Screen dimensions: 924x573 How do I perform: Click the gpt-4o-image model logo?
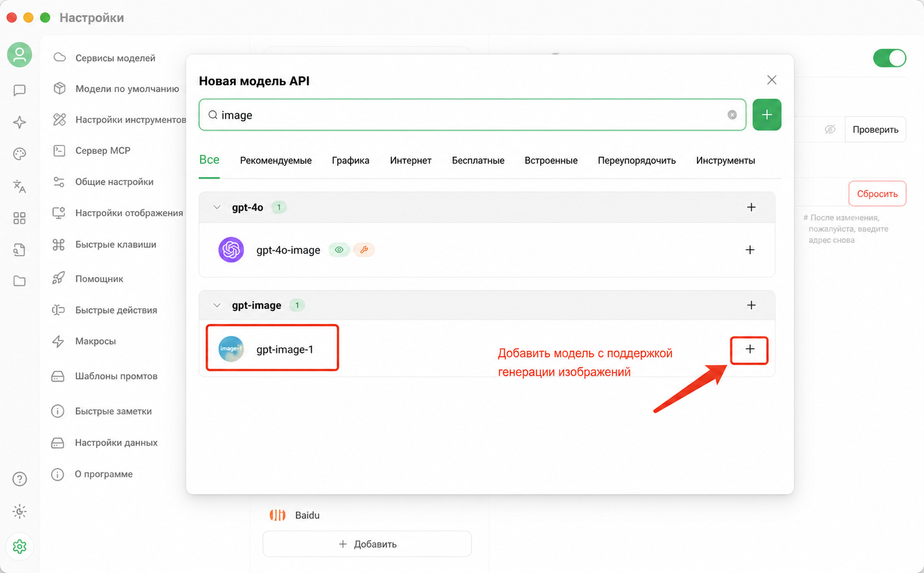tap(231, 250)
